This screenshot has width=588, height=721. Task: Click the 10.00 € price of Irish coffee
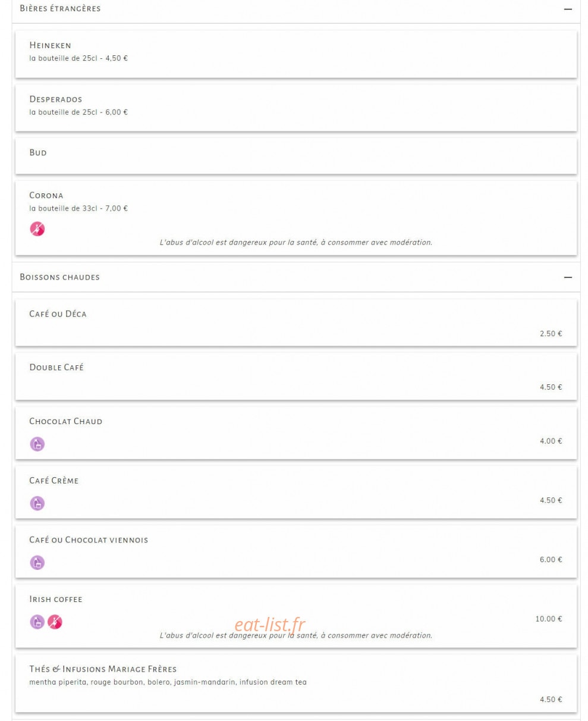[x=548, y=619]
